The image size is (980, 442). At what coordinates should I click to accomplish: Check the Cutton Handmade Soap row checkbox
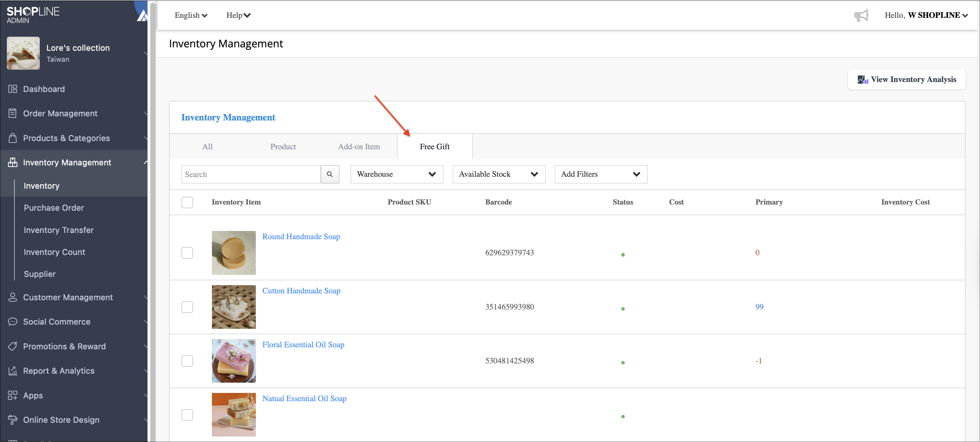tap(187, 307)
